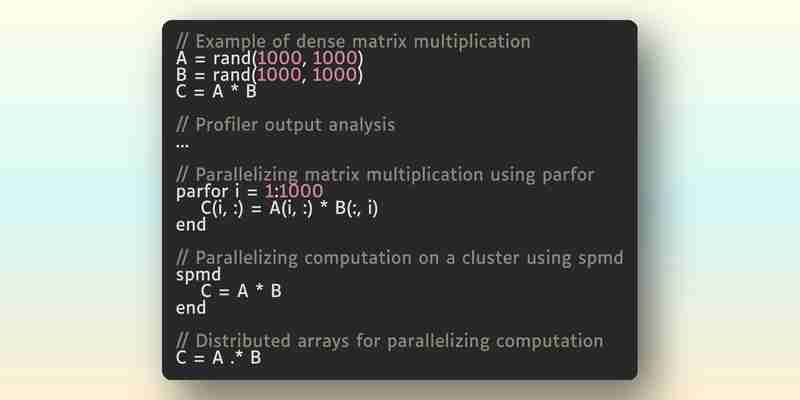This screenshot has height=400, width=800.
Task: Click the 1:1000 range value
Action: tap(294, 191)
